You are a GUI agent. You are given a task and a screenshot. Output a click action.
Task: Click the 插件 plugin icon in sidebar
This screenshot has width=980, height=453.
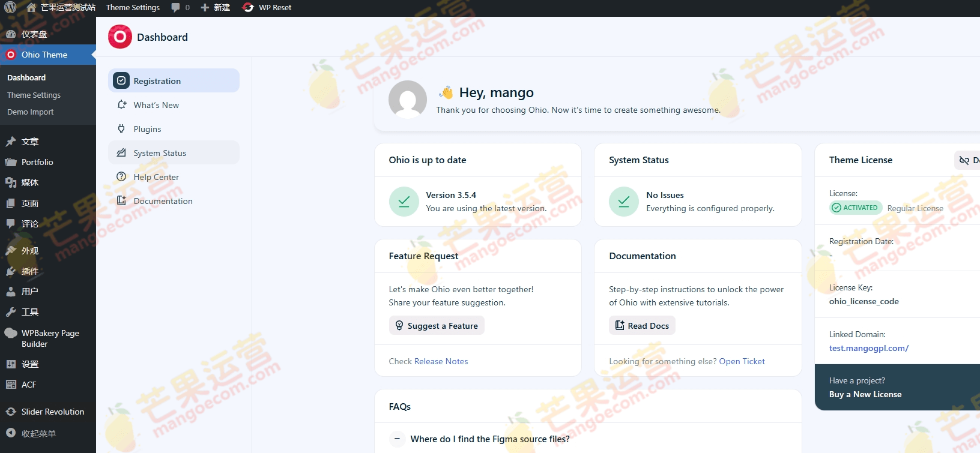[x=11, y=271]
